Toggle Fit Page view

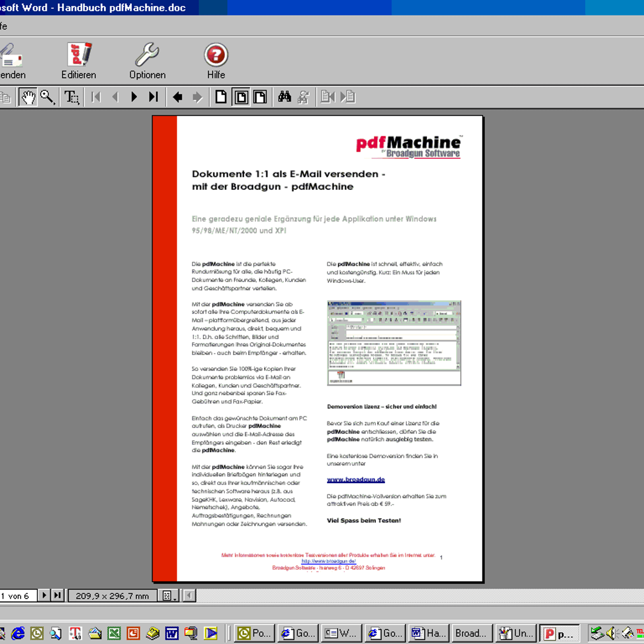tap(241, 97)
